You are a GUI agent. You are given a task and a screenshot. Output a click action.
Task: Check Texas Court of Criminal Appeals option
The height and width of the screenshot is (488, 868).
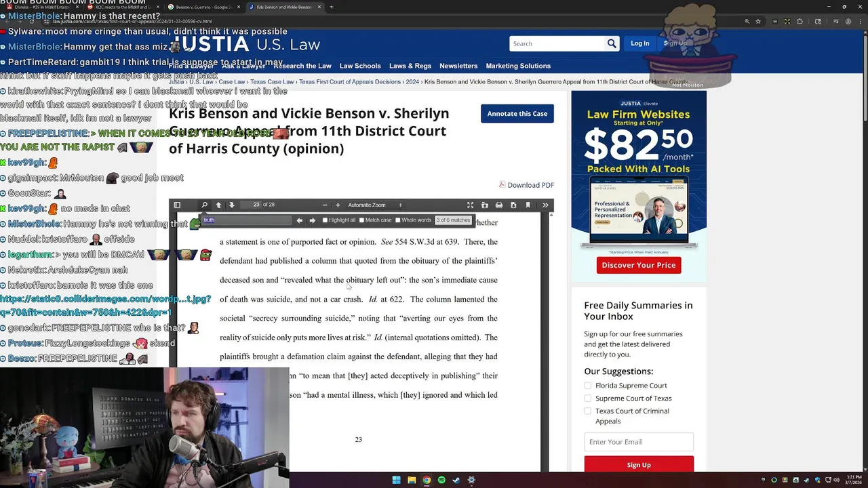[x=587, y=411]
